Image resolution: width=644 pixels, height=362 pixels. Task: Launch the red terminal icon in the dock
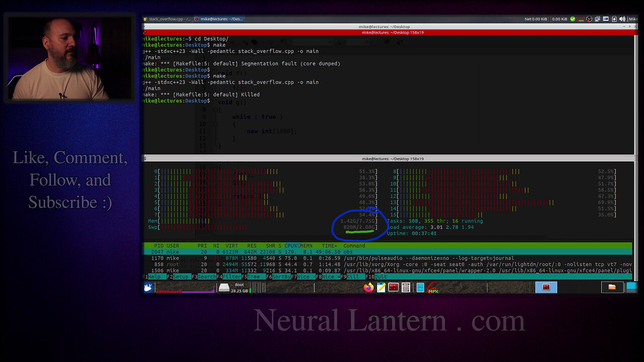[393, 288]
